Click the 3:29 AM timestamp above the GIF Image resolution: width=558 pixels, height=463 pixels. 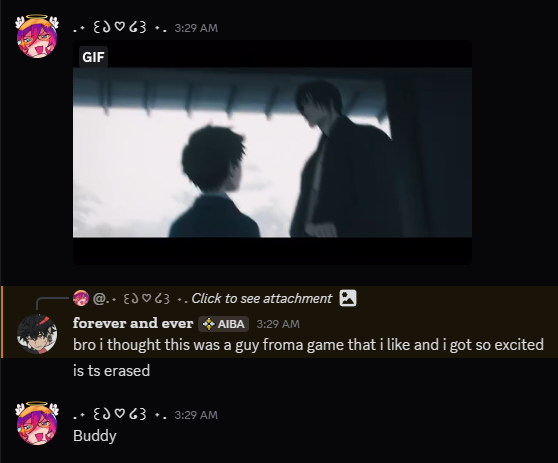196,28
